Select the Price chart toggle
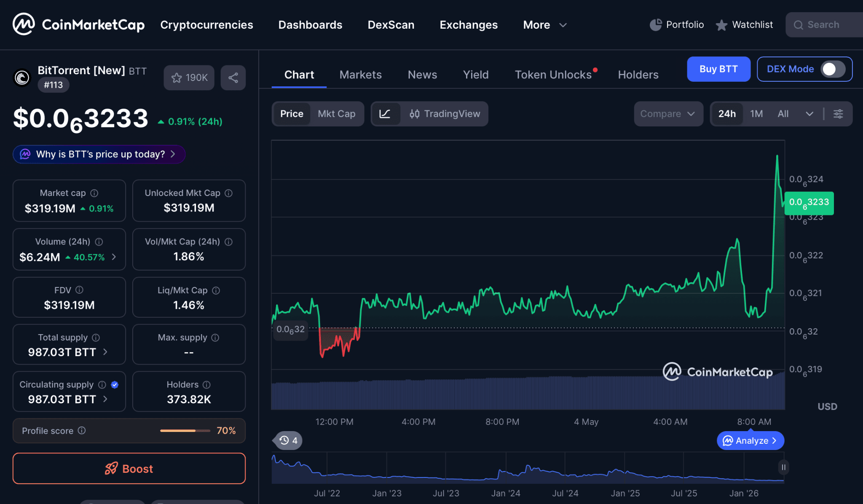Image resolution: width=863 pixels, height=504 pixels. click(x=292, y=114)
